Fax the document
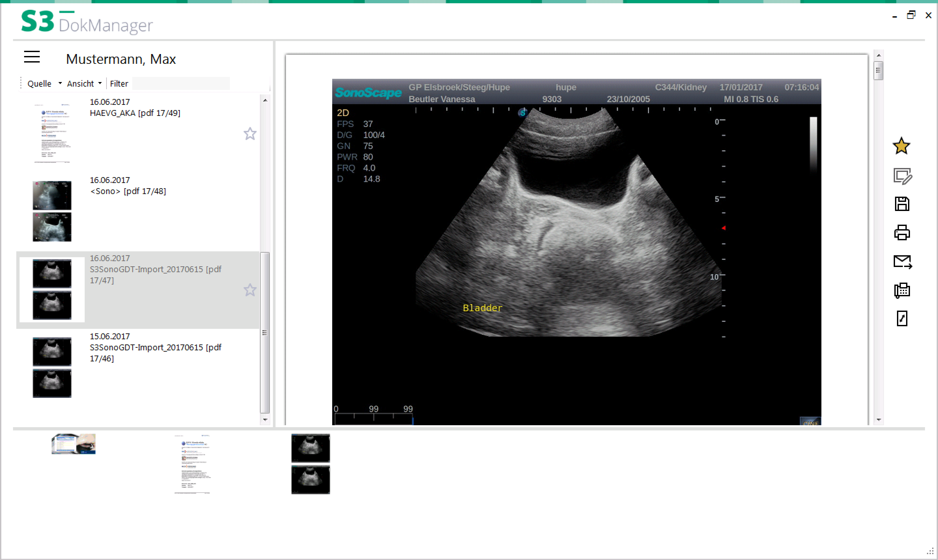Viewport: 938px width, 560px height. coord(902,290)
